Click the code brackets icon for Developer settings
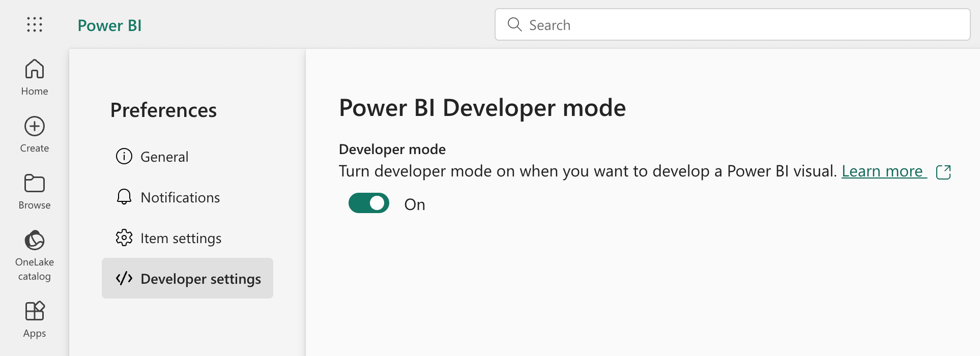Image resolution: width=980 pixels, height=356 pixels. point(124,278)
